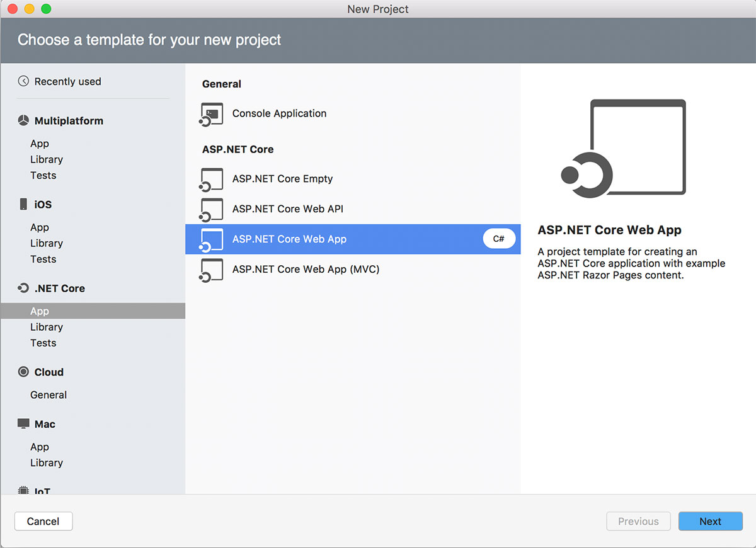Click the ASP.NET Core Web App description title
Image resolution: width=756 pixels, height=548 pixels.
pos(610,230)
